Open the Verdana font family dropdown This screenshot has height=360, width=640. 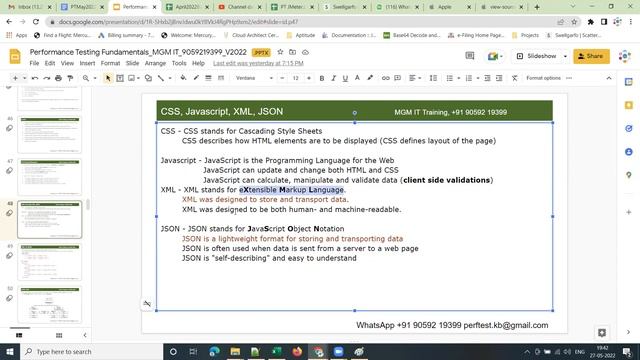pos(254,78)
